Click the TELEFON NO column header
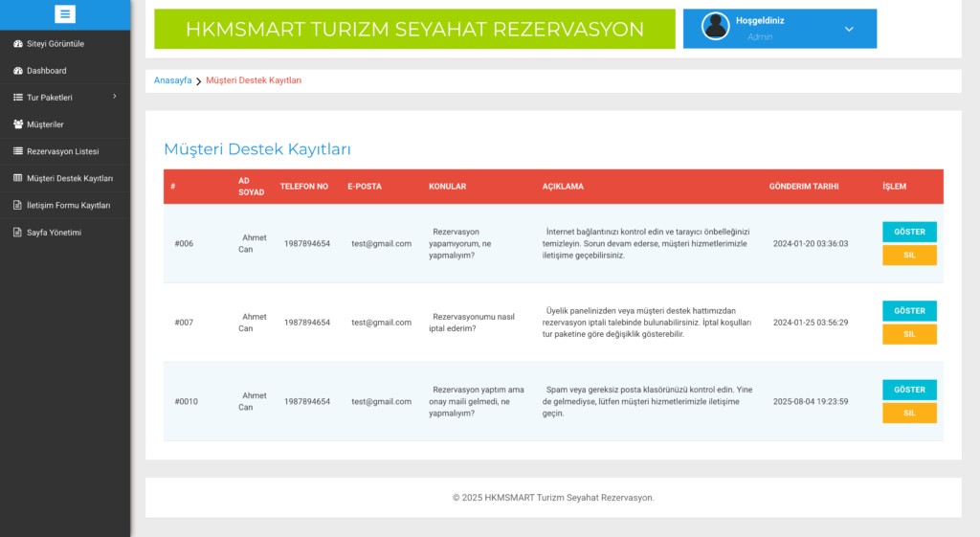This screenshot has width=980, height=537. tap(303, 187)
